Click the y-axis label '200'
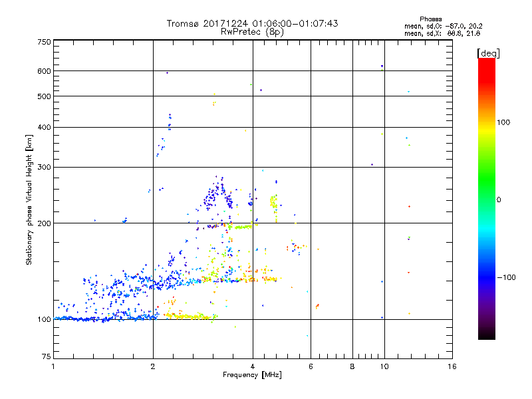 click(45, 223)
